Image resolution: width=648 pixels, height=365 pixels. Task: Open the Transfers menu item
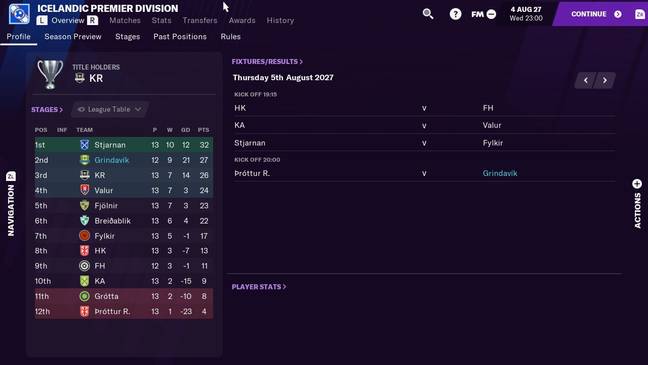pyautogui.click(x=200, y=20)
